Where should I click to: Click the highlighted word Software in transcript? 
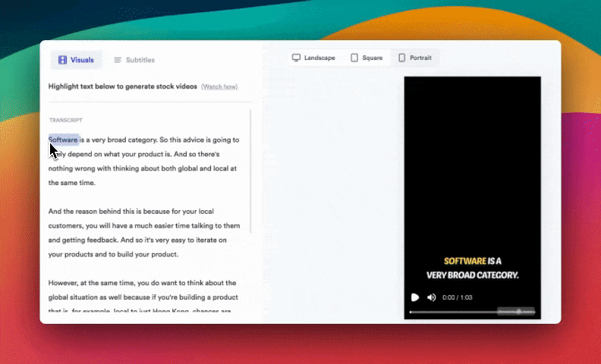[x=64, y=140]
